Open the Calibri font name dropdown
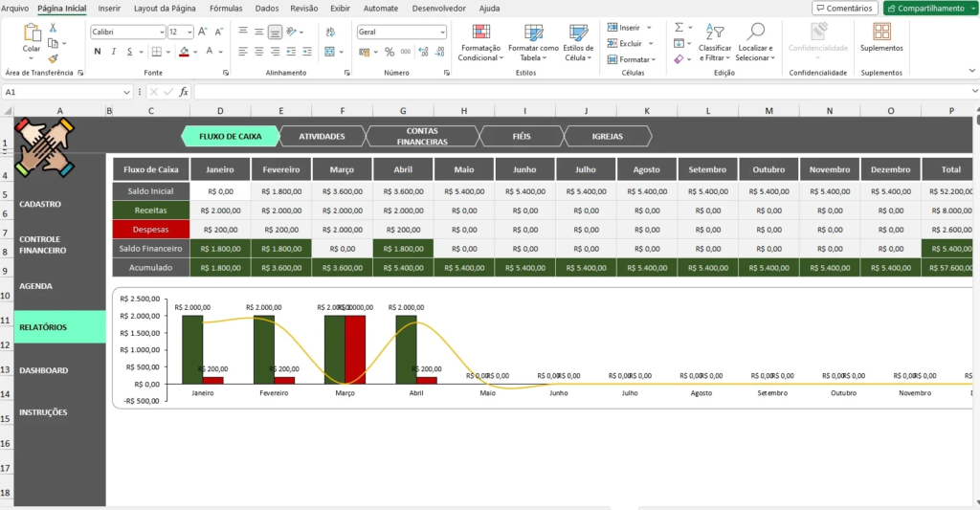Screen dimensions: 980x510 coord(127,32)
